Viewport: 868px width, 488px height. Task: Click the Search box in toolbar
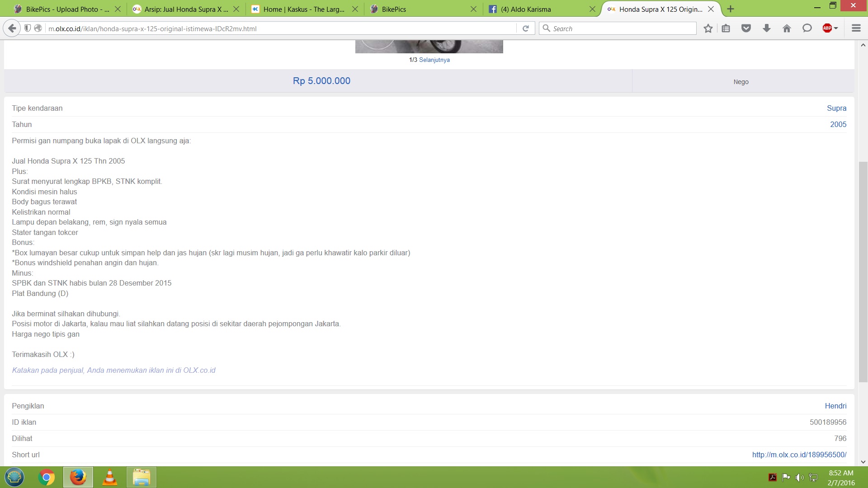[618, 28]
